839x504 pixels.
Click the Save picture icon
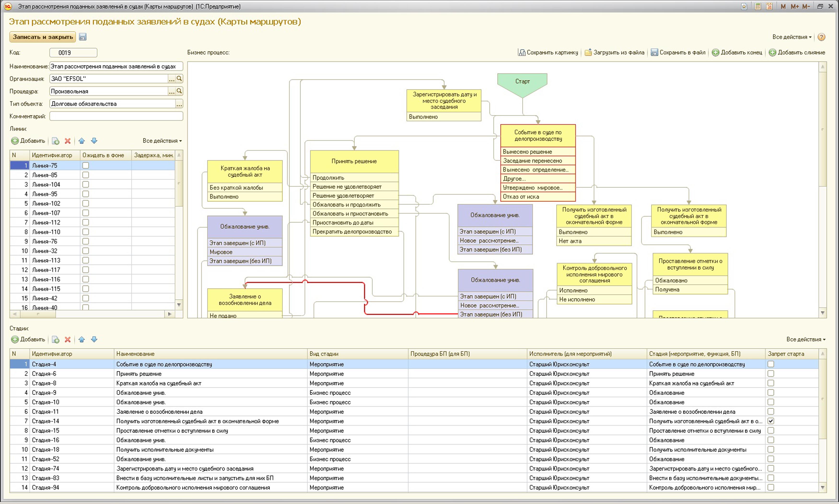tap(521, 53)
